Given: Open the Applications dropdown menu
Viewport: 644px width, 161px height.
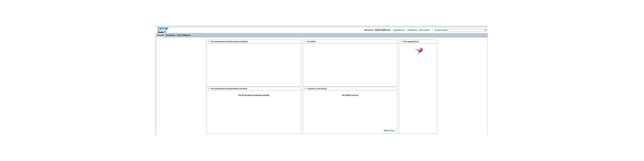Looking at the screenshot, I should tap(399, 30).
